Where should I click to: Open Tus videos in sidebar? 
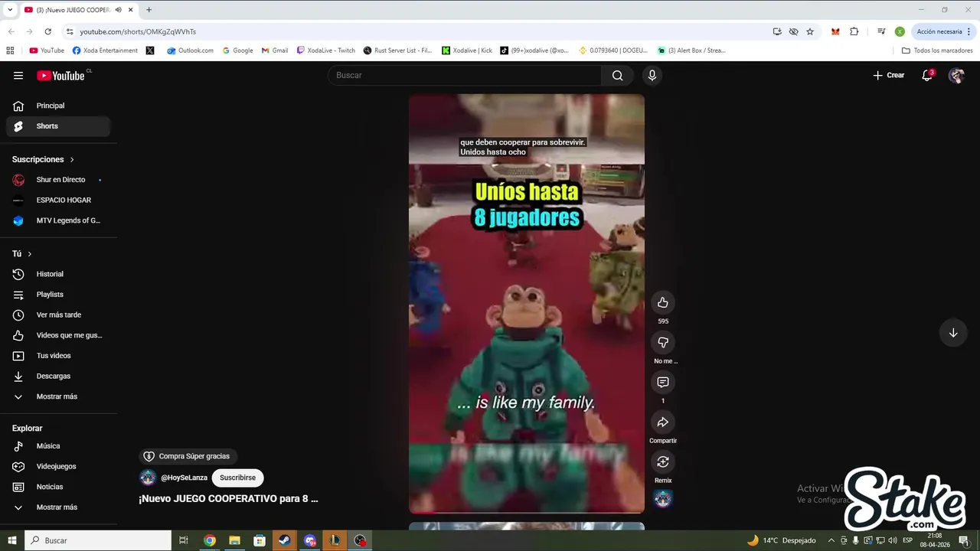point(58,356)
